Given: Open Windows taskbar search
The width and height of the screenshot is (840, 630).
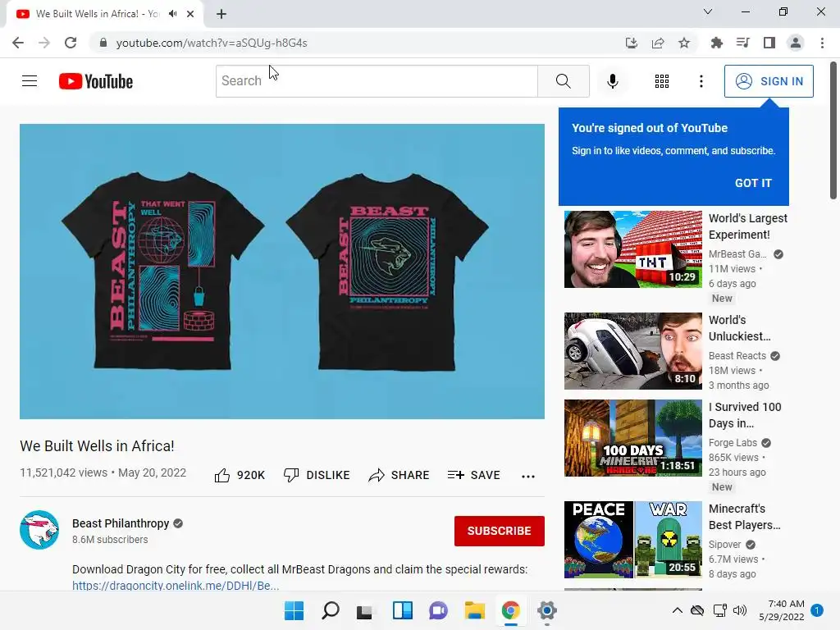Looking at the screenshot, I should click(x=331, y=610).
